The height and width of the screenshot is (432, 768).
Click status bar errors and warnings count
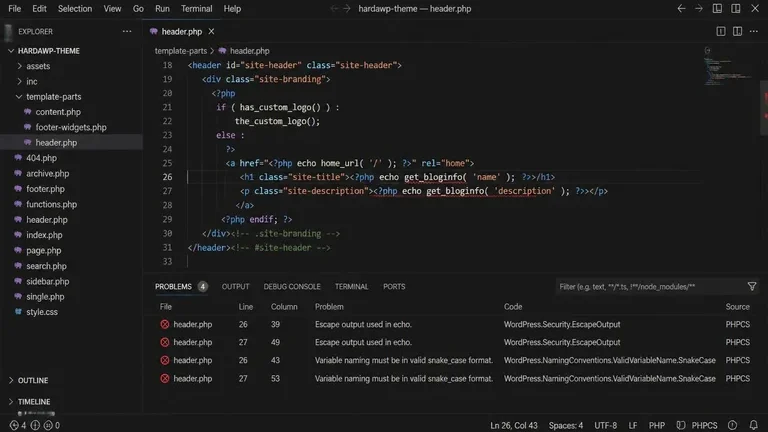tap(34, 425)
